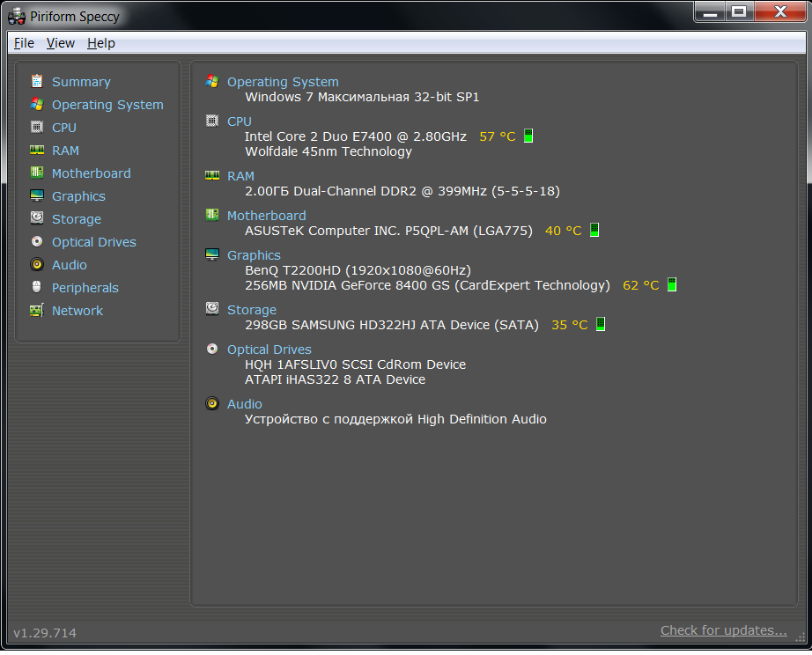This screenshot has height=655, width=812.
Task: Click the Storage heading in main panel
Action: click(252, 310)
